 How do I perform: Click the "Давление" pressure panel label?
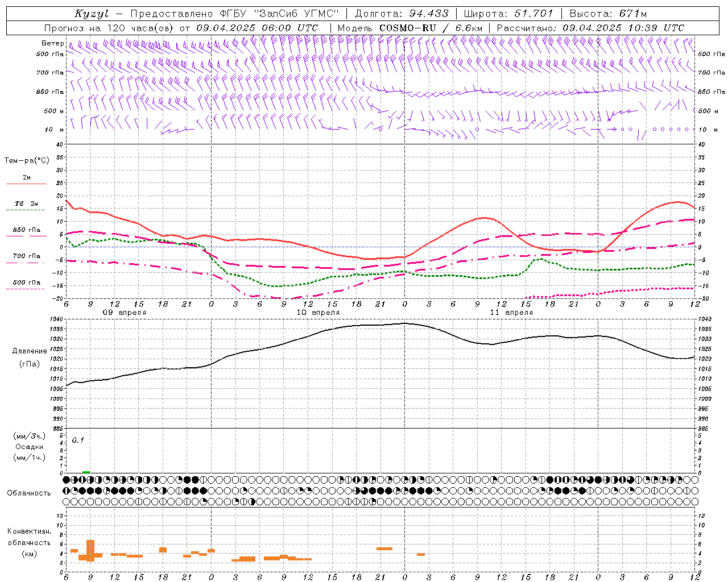point(28,351)
